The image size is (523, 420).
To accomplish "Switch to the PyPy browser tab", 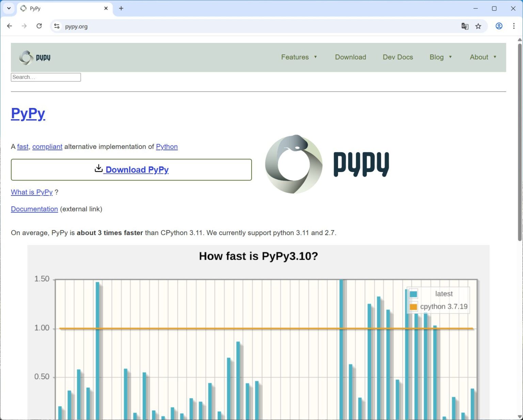I will coord(61,8).
